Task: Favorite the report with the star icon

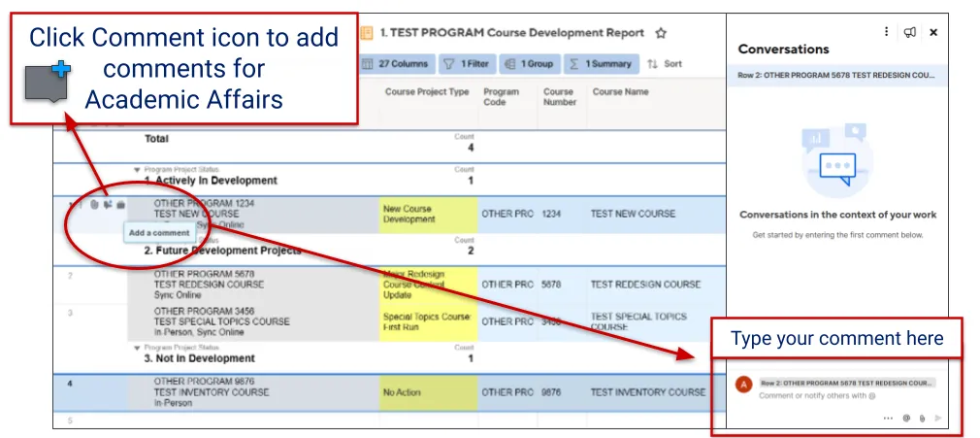Action: pos(661,33)
